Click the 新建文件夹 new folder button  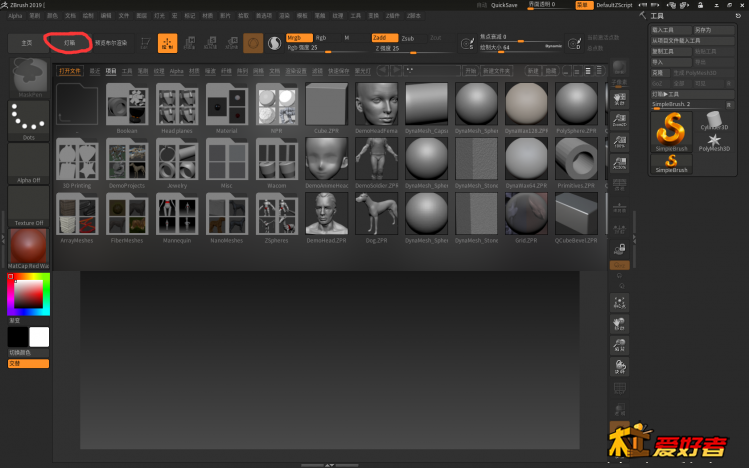point(496,71)
